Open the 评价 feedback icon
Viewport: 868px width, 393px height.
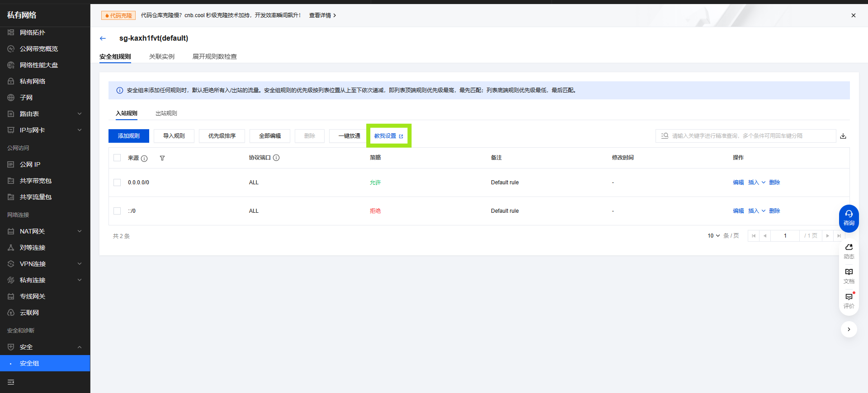[x=849, y=301]
